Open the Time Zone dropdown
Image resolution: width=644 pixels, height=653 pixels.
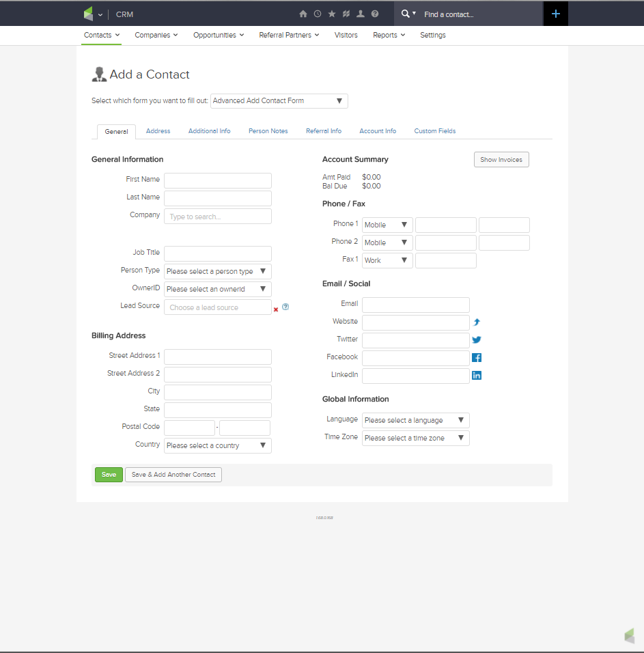tap(415, 438)
